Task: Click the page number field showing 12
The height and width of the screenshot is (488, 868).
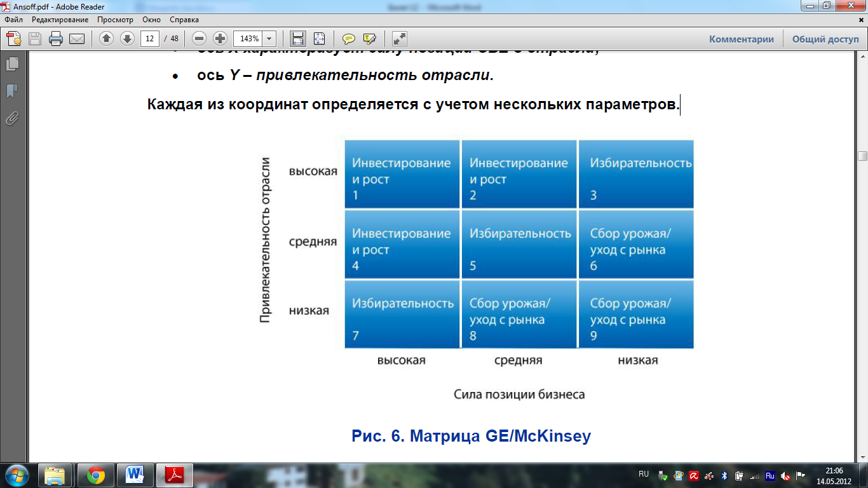Action: tap(149, 39)
